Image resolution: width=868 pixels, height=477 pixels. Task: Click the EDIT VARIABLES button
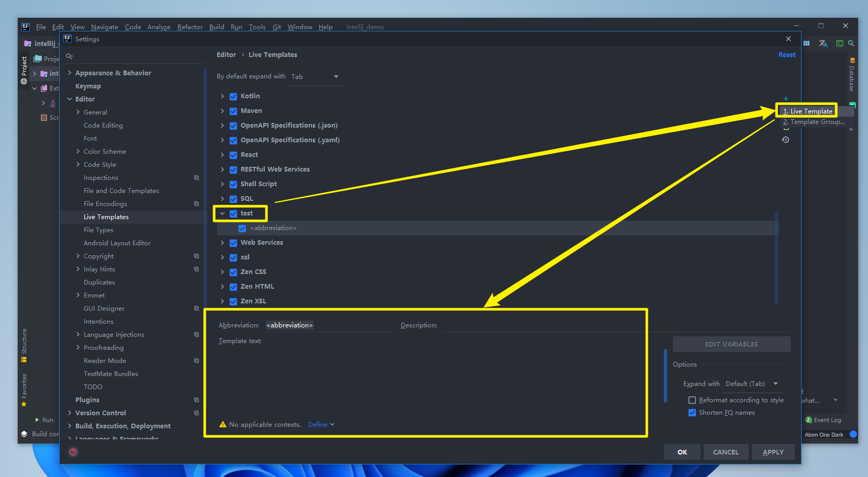731,344
